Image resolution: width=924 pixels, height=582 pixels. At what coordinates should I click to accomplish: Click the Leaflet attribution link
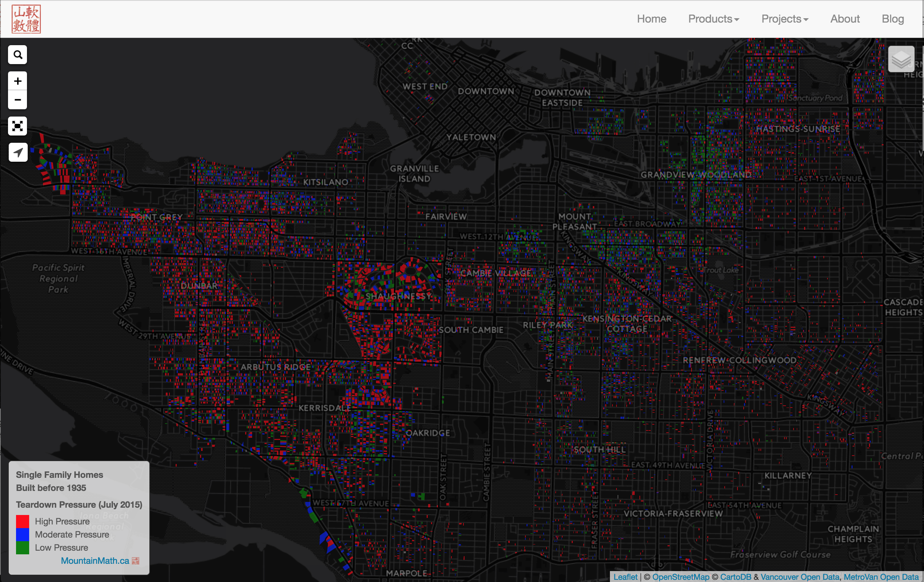(x=625, y=577)
